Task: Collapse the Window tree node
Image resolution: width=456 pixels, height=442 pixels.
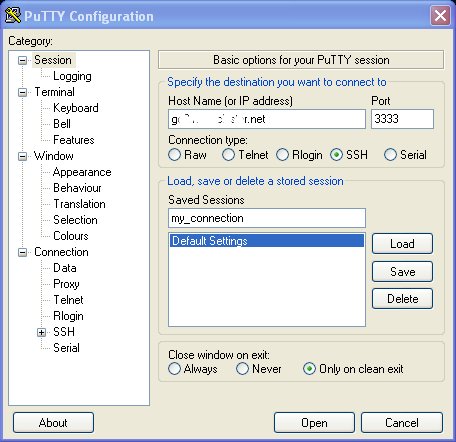Action: click(22, 156)
